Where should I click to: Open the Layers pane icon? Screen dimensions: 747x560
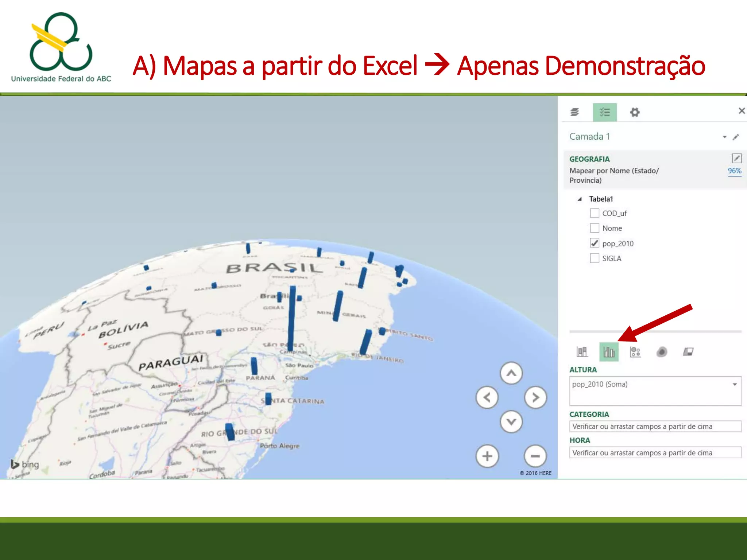(575, 112)
